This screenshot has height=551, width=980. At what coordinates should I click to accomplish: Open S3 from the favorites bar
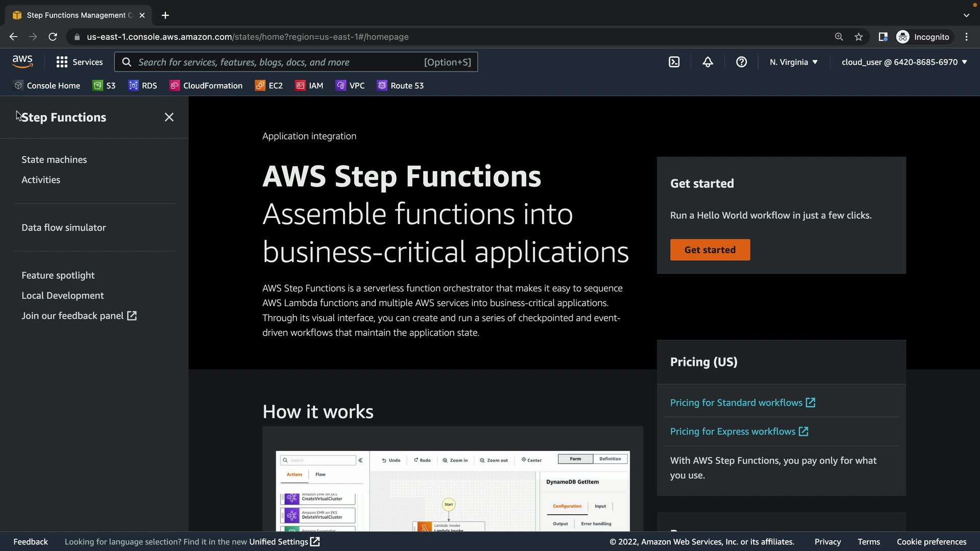(x=104, y=85)
